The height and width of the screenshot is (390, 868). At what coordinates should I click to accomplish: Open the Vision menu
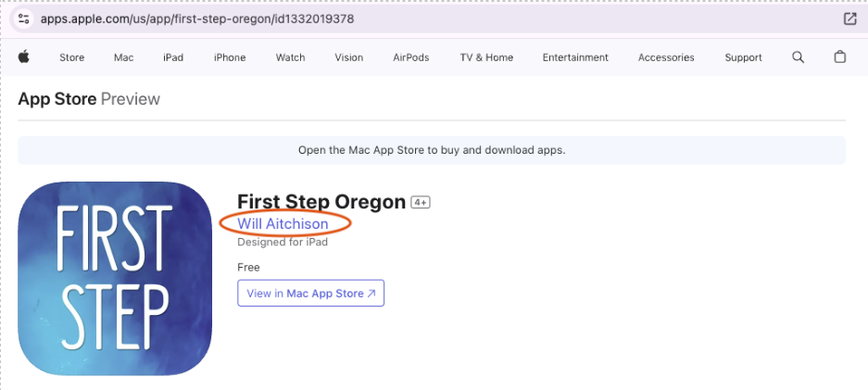[348, 57]
